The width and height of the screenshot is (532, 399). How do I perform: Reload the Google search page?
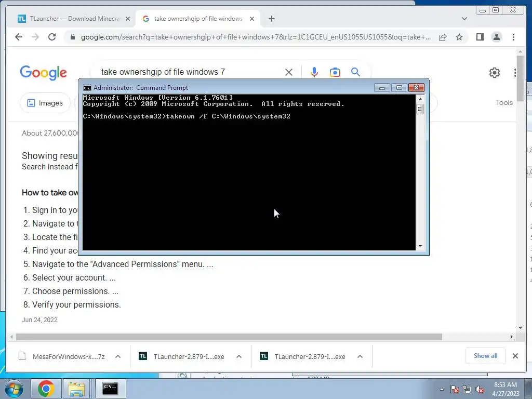pyautogui.click(x=52, y=37)
